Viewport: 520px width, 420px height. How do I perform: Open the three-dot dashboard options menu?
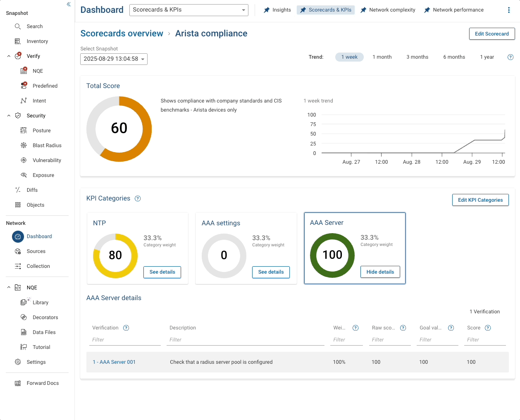coord(509,10)
